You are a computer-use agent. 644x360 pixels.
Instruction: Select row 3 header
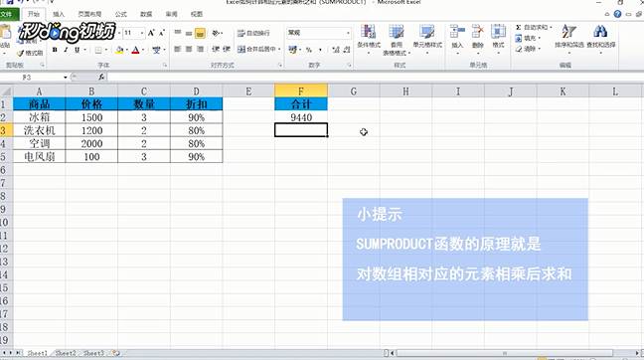click(6, 130)
